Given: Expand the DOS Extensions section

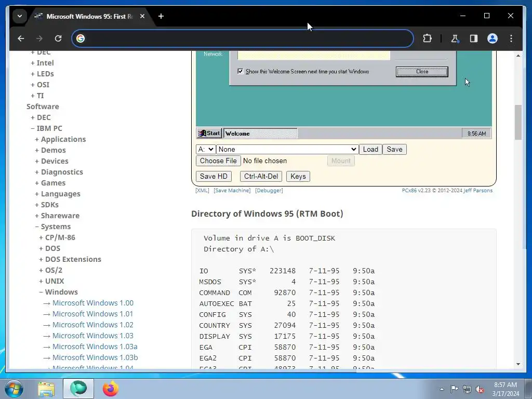Looking at the screenshot, I should [x=70, y=259].
